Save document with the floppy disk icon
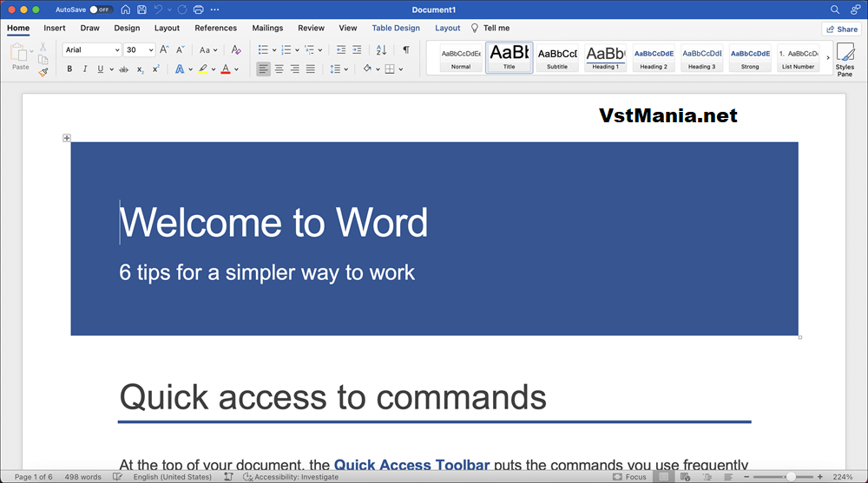The width and height of the screenshot is (868, 483). [141, 10]
